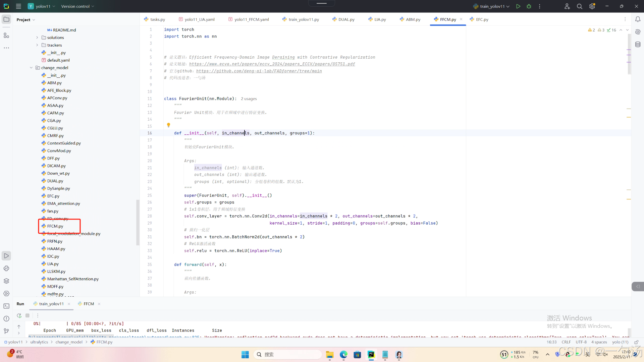Open the Notifications bell panel
Viewport: 644px width, 362px height.
point(638,19)
